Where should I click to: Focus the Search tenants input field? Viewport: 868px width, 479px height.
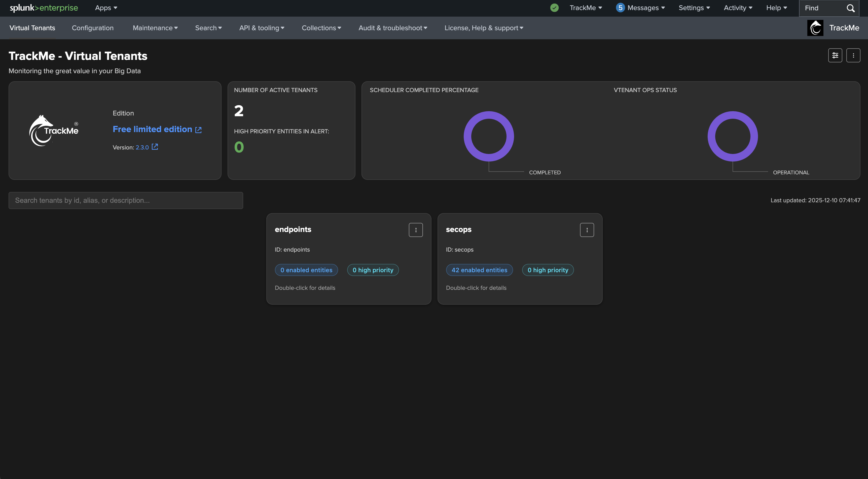coord(126,201)
